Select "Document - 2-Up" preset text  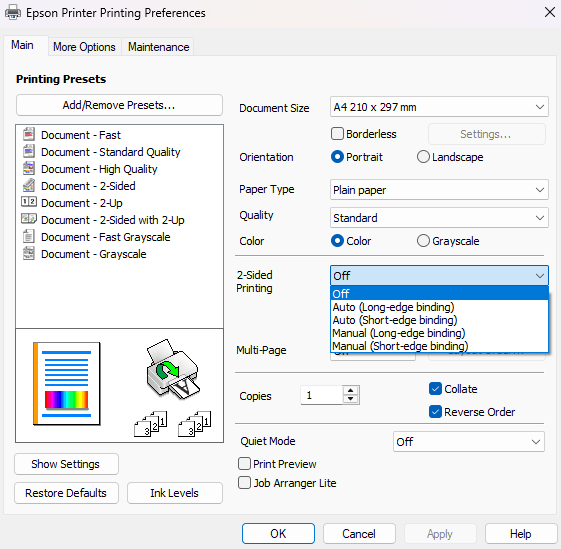[x=82, y=203]
